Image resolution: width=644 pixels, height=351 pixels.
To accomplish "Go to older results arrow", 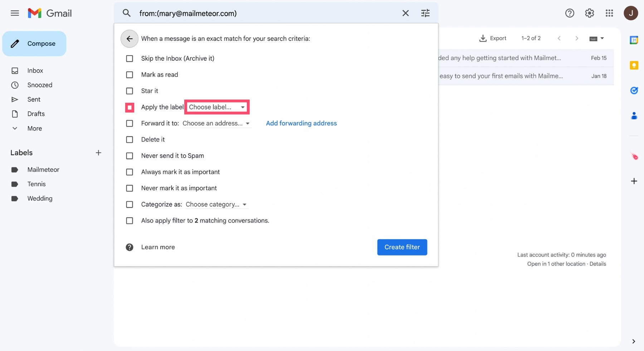I will click(577, 38).
